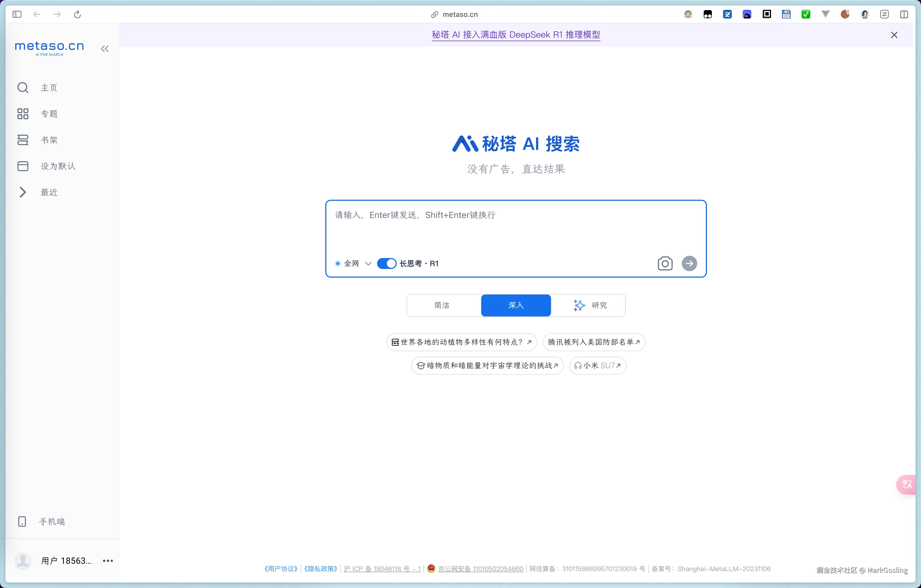The height and width of the screenshot is (588, 921).
Task: Reload the page with refresh icon
Action: [77, 14]
